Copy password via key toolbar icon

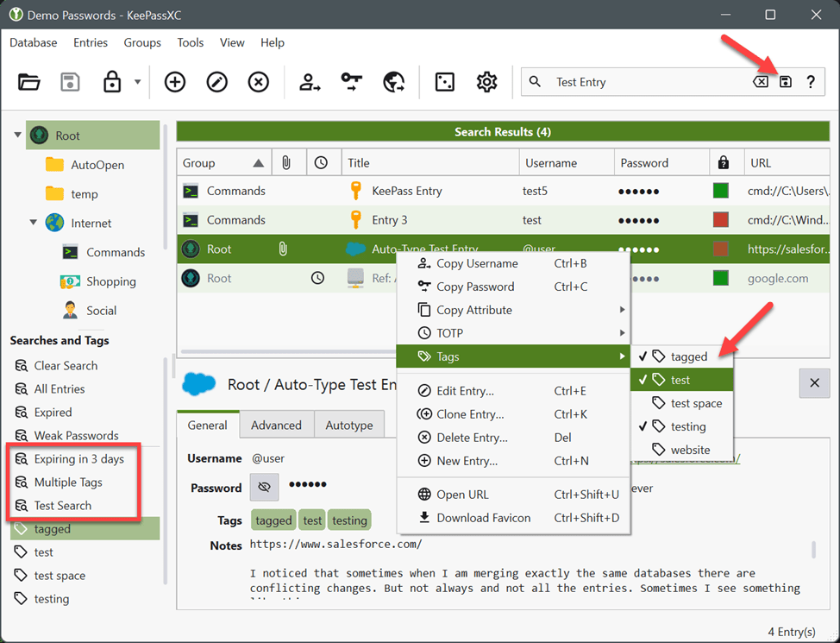point(351,82)
